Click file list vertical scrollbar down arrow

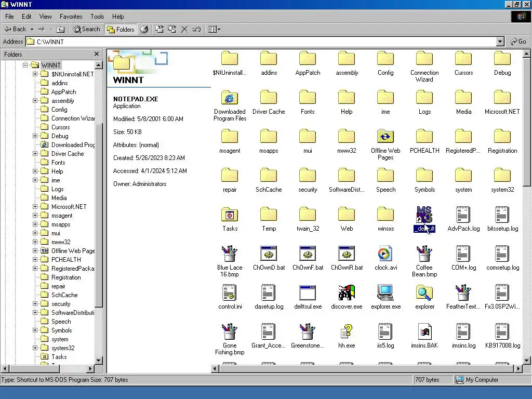coord(527,361)
